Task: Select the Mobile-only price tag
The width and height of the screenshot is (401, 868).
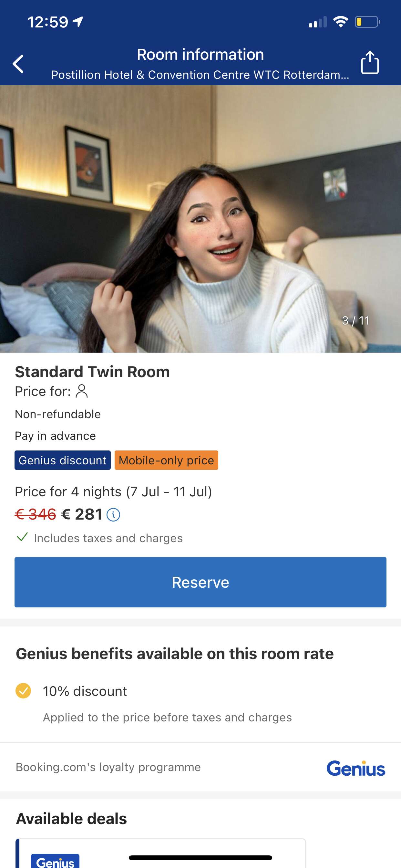Action: pos(167,460)
